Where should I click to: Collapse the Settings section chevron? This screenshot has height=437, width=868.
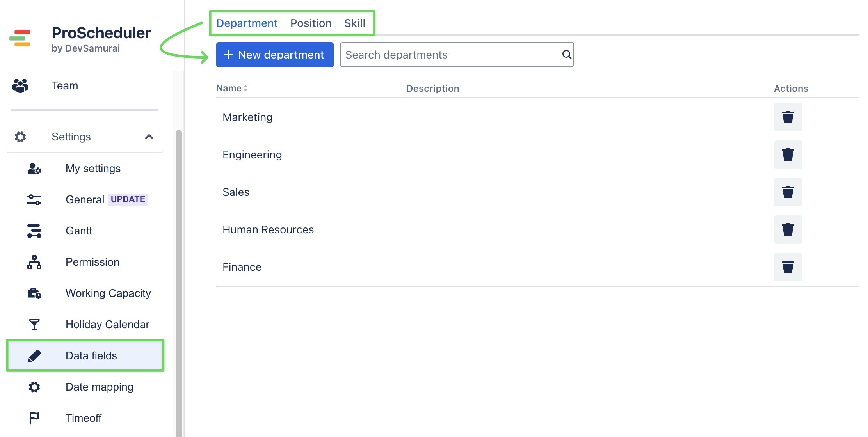(x=149, y=137)
